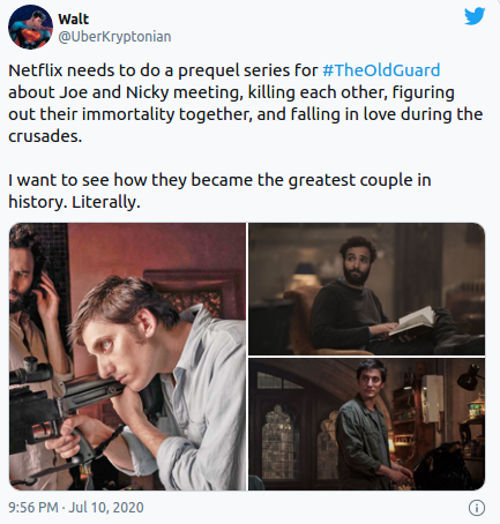500x524 pixels.
Task: Open Walt's Superman profile avatar
Action: click(x=30, y=27)
